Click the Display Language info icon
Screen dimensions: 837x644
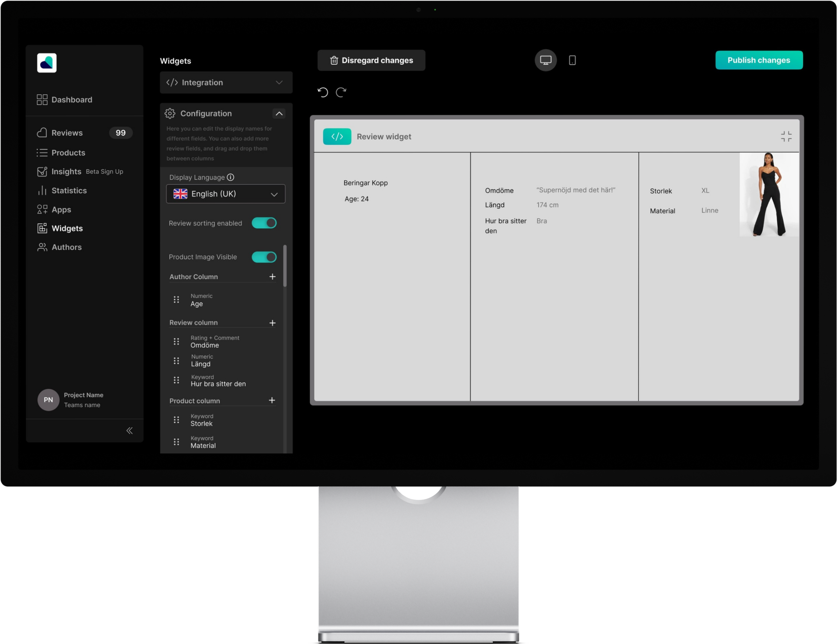pos(230,177)
